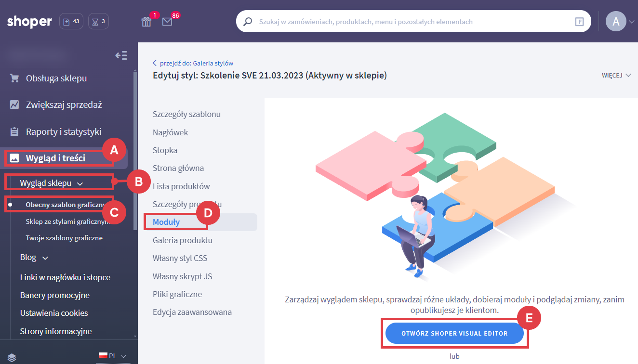Open Nagłówek section
The width and height of the screenshot is (638, 364).
[x=171, y=132]
